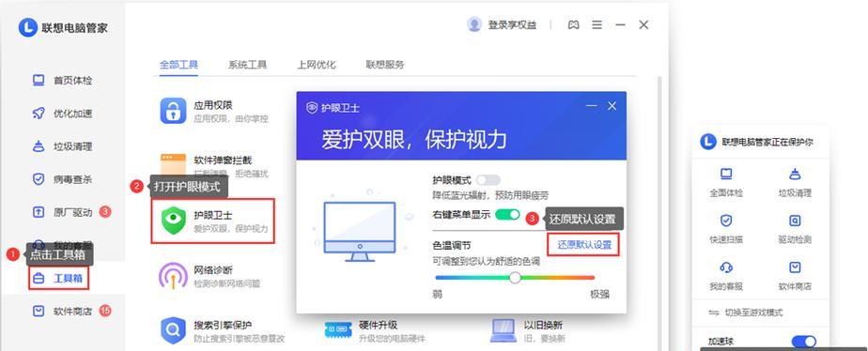Click the 色温调节 slider handle
This screenshot has width=868, height=351.
tap(516, 278)
